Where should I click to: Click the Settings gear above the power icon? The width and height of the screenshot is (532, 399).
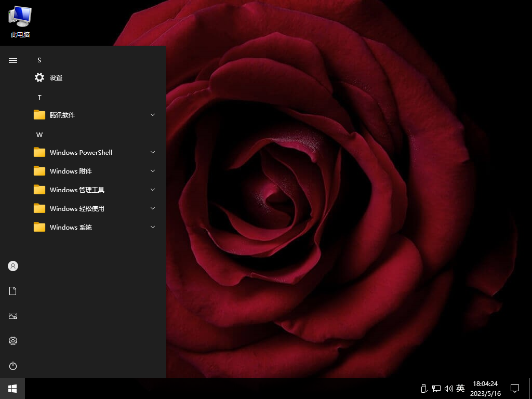click(13, 341)
